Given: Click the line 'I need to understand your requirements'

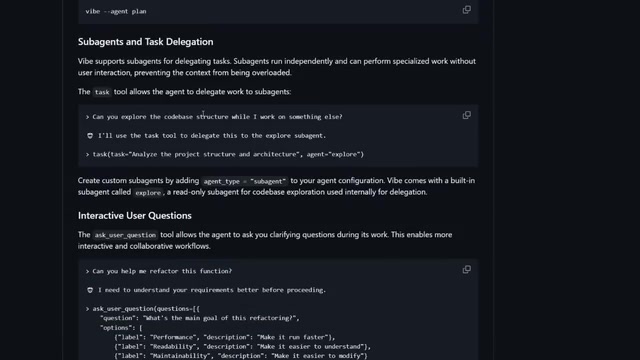Looking at the screenshot, I should [x=207, y=290].
